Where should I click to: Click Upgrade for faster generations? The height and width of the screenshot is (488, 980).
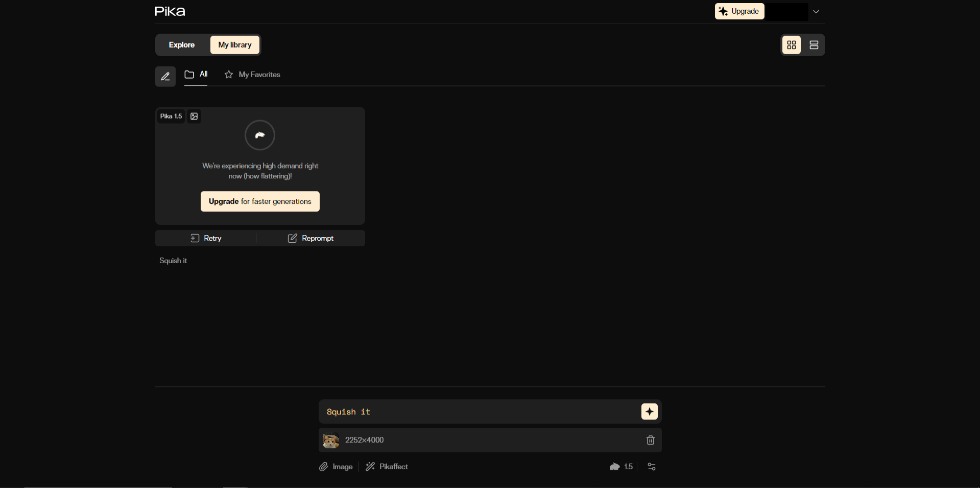click(x=260, y=201)
